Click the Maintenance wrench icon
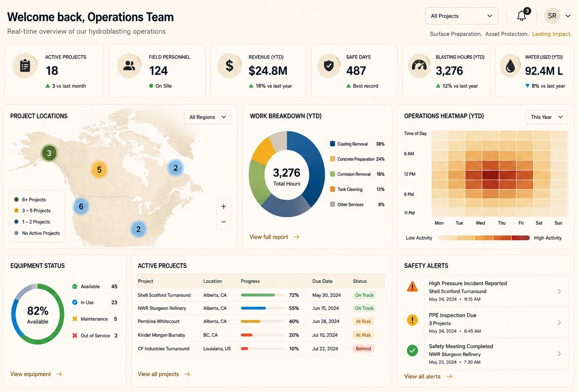 [75, 319]
